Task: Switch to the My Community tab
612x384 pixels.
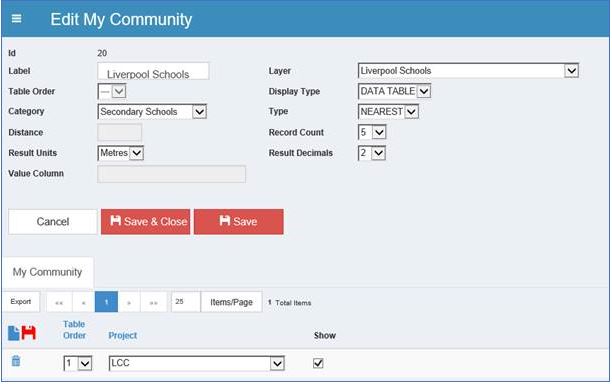Action: pos(47,272)
